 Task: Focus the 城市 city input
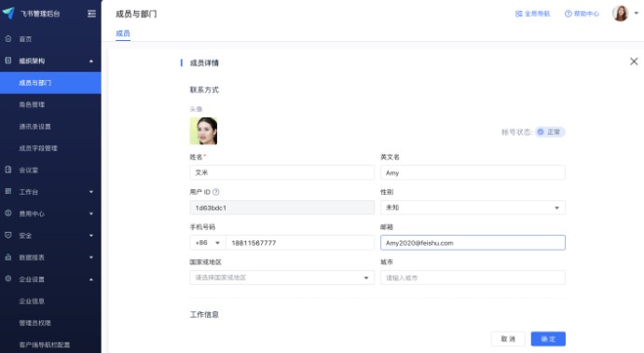coord(473,278)
